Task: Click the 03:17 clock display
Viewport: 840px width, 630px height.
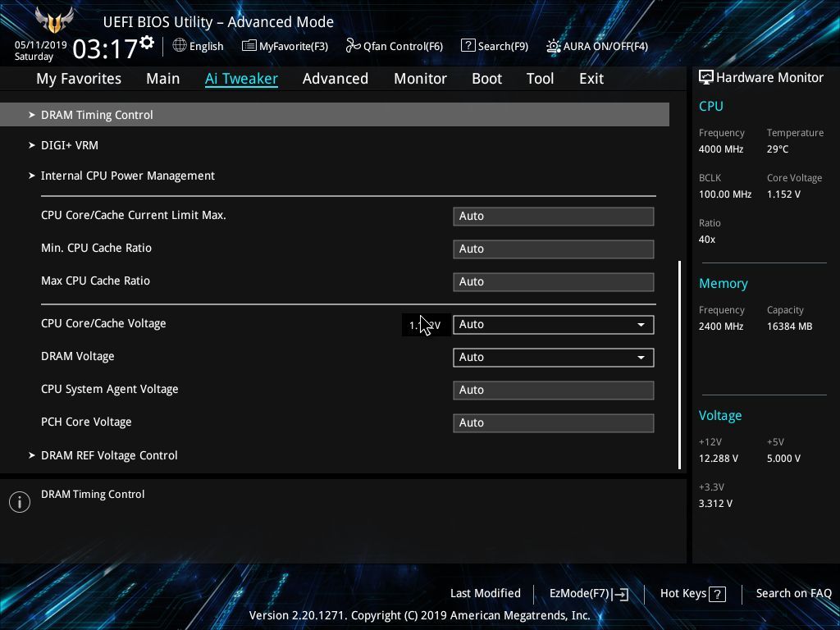Action: [105, 49]
